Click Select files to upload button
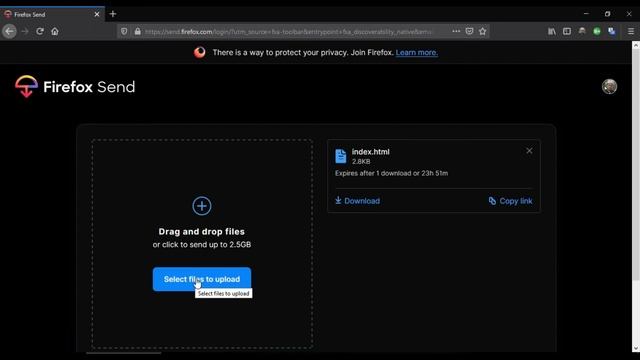Viewport: 640px width, 360px height. tap(202, 279)
